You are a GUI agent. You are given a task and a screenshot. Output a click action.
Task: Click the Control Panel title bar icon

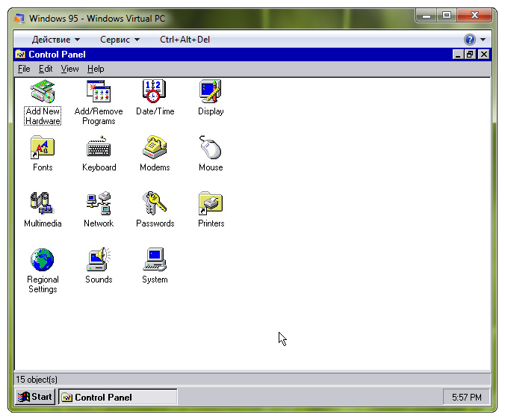[x=20, y=55]
